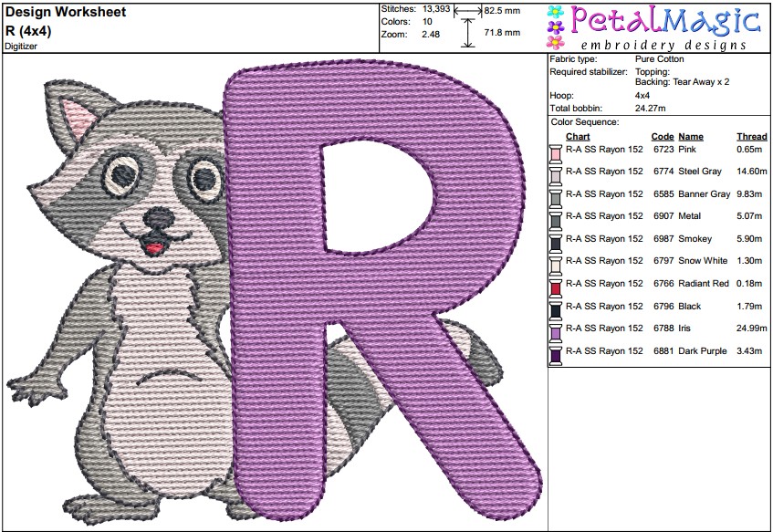Click code 6987 in the Smokey row
This screenshot has height=532, width=773.
pyautogui.click(x=663, y=239)
